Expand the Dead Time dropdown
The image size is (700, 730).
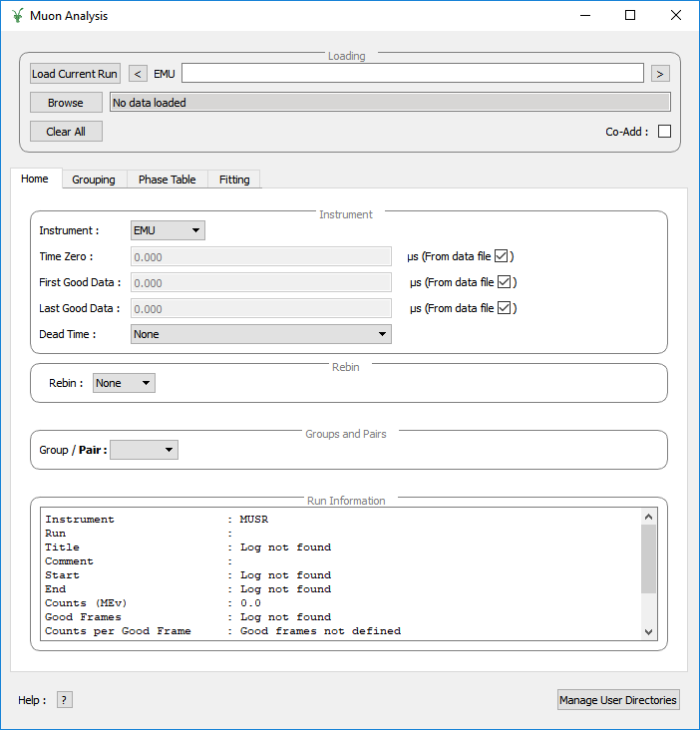click(x=260, y=334)
